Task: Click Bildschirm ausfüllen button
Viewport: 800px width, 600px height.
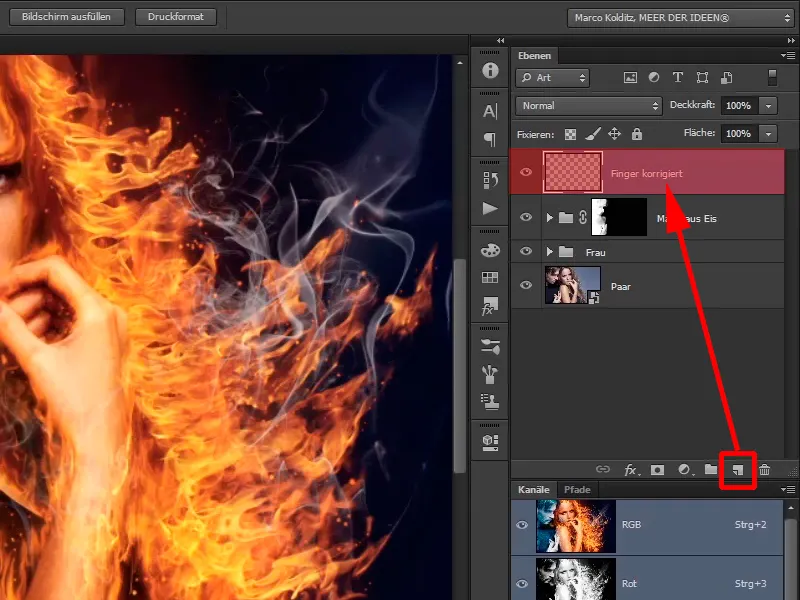Action: (x=66, y=16)
